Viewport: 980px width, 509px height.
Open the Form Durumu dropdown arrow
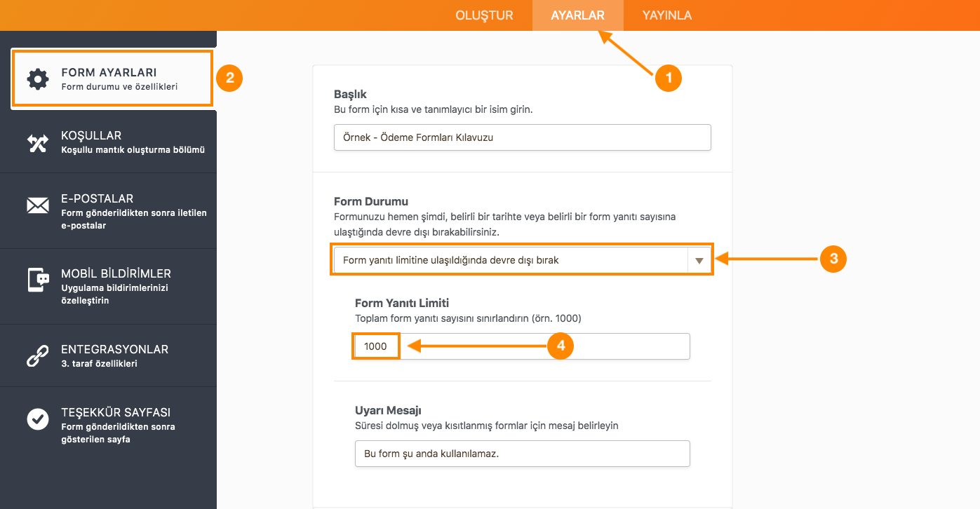699,260
